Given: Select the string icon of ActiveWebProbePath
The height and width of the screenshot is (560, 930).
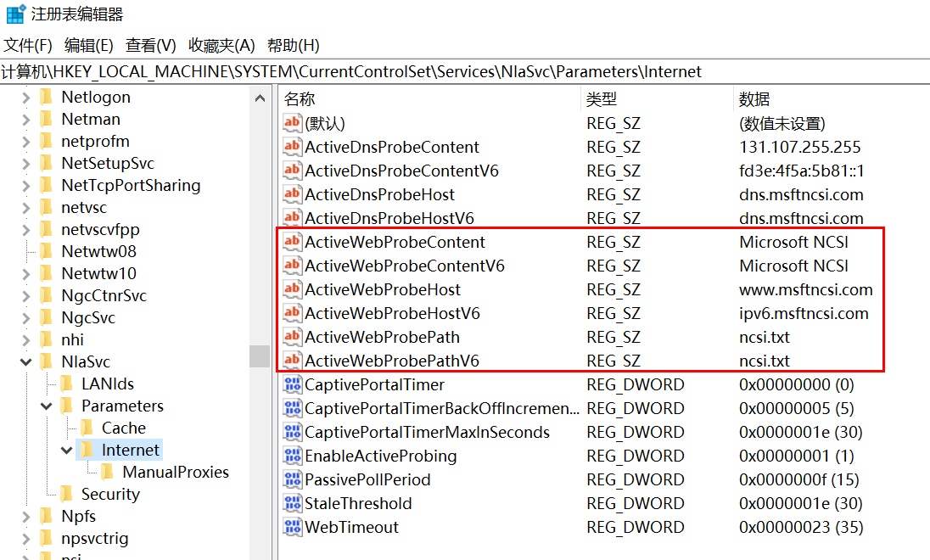Looking at the screenshot, I should pyautogui.click(x=292, y=336).
